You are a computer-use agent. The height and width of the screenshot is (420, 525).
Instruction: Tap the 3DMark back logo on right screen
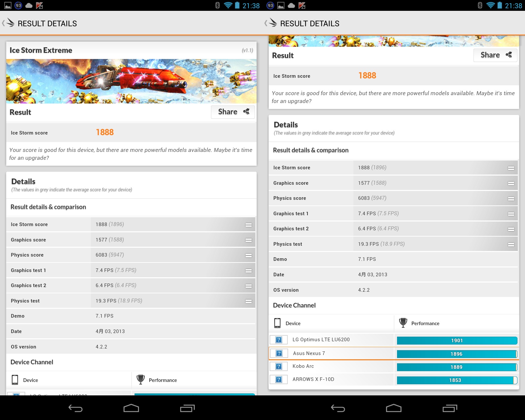pyautogui.click(x=271, y=23)
